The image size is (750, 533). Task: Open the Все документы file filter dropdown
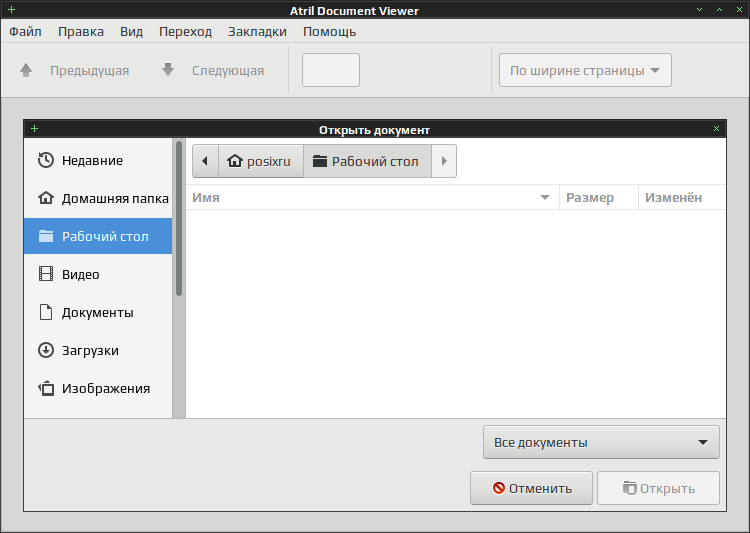click(601, 442)
